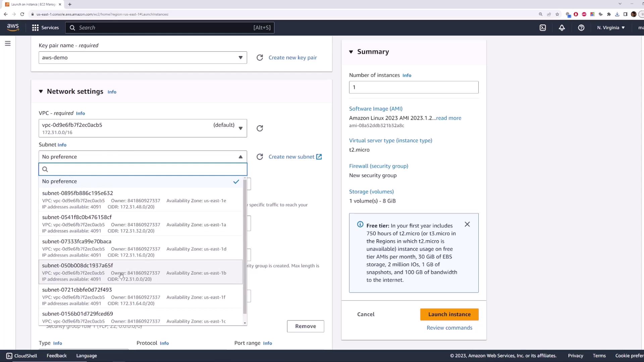
Task: Open the N. Virginia region selector
Action: (611, 28)
